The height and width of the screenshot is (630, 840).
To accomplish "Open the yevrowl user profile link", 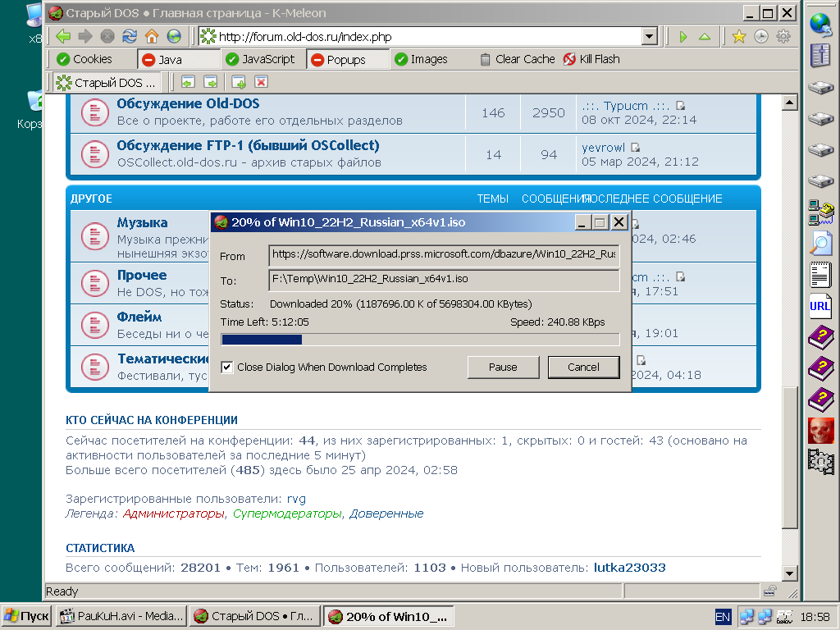I will [x=603, y=148].
